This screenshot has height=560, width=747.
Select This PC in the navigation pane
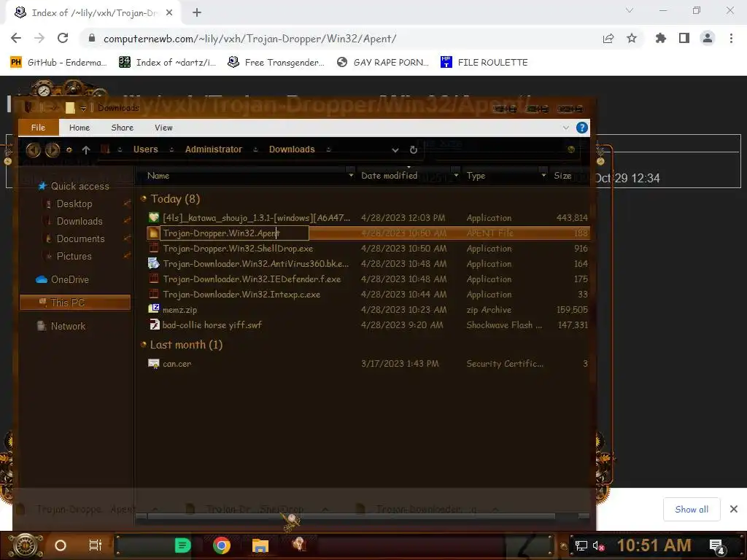click(x=75, y=303)
